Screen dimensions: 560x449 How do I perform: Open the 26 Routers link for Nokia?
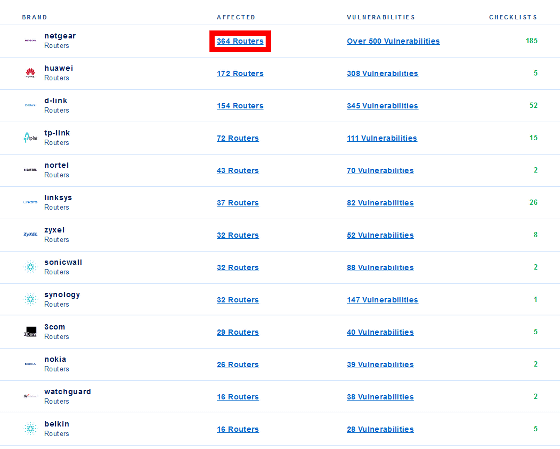238,364
